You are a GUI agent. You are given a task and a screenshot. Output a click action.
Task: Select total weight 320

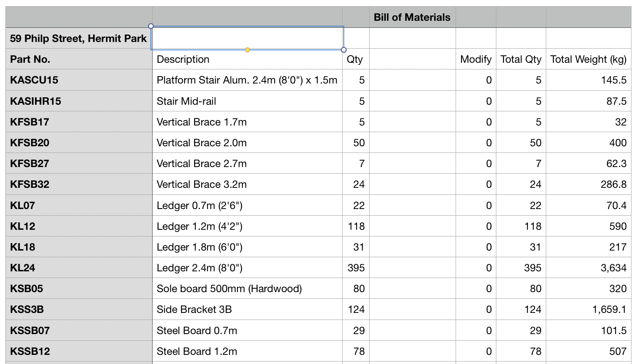click(x=589, y=288)
